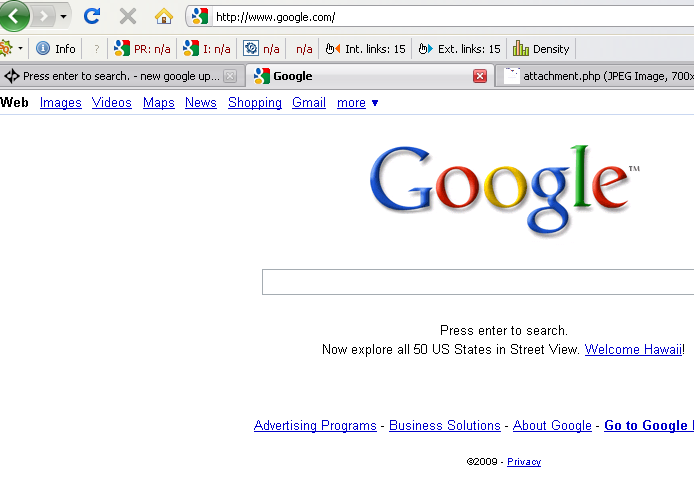Open the Density bar chart tool
This screenshot has width=694, height=495.
541,49
